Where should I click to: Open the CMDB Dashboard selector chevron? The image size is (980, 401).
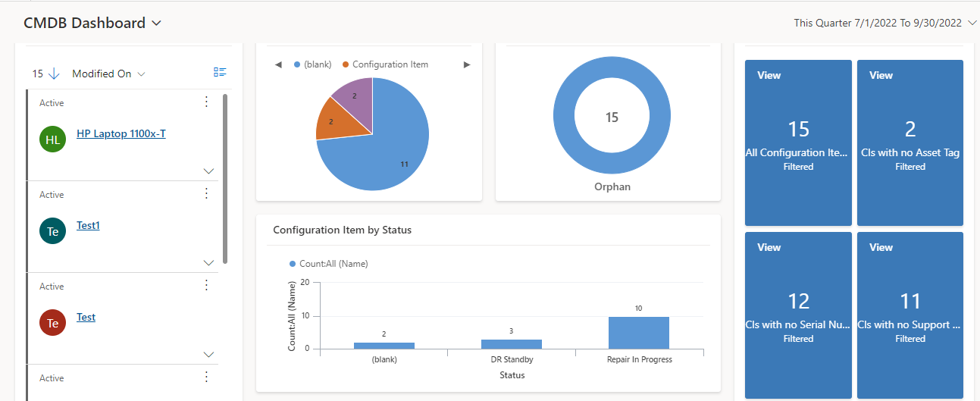[x=157, y=23]
